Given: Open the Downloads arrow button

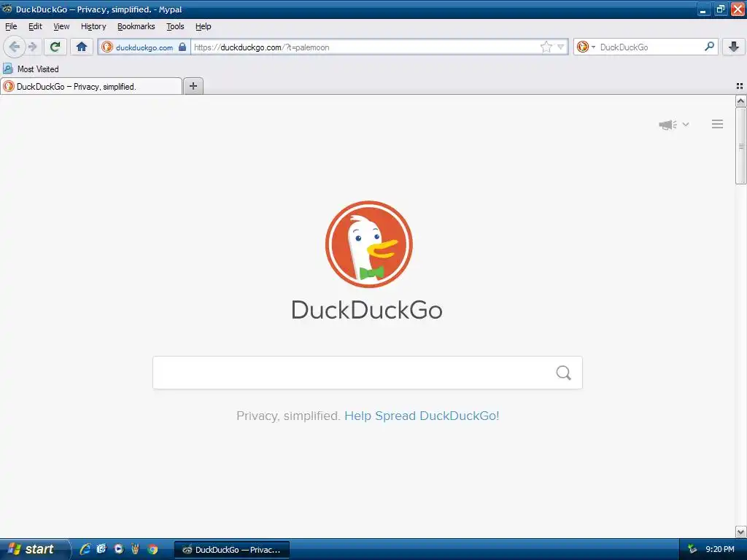Looking at the screenshot, I should tap(734, 47).
